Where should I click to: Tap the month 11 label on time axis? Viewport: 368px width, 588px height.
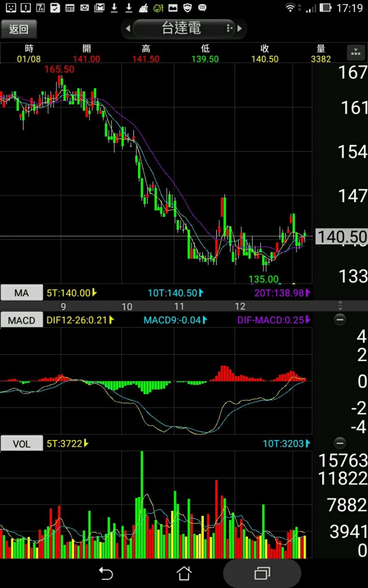coord(179,306)
